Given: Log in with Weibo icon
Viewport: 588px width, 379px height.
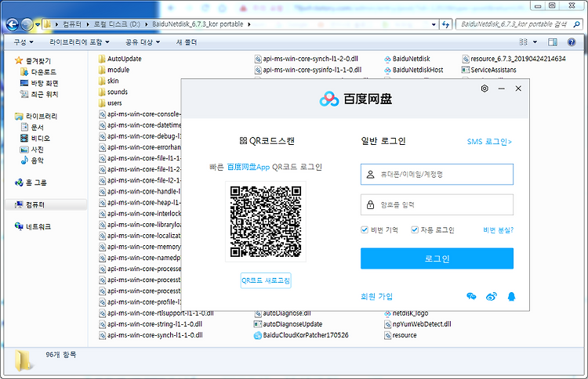Looking at the screenshot, I should pos(492,297).
